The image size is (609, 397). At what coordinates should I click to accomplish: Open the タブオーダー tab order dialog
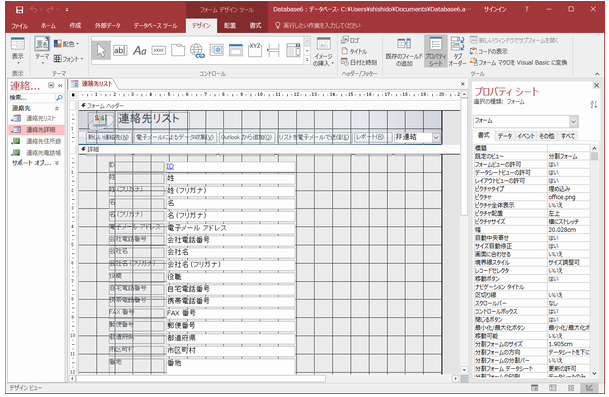coord(457,52)
